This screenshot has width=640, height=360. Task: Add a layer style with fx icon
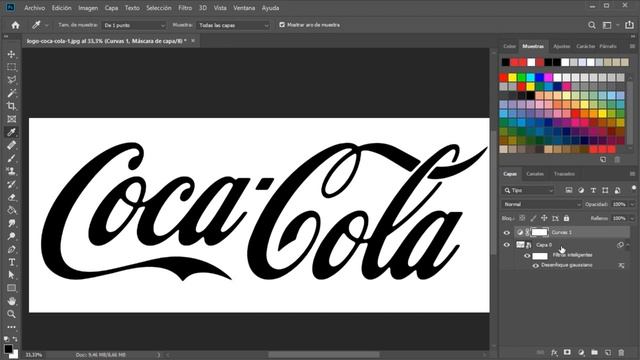point(554,353)
